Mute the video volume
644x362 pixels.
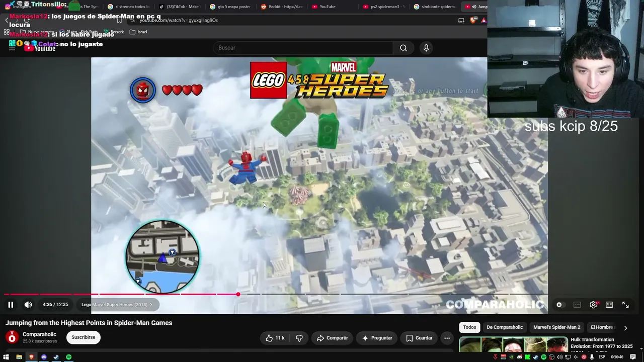point(28,305)
